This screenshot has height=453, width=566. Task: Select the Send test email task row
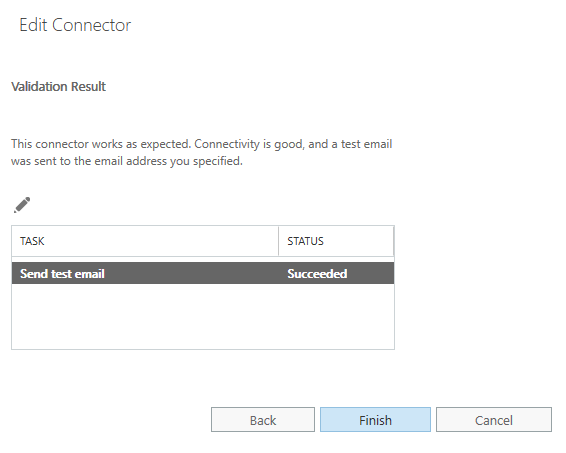click(203, 273)
